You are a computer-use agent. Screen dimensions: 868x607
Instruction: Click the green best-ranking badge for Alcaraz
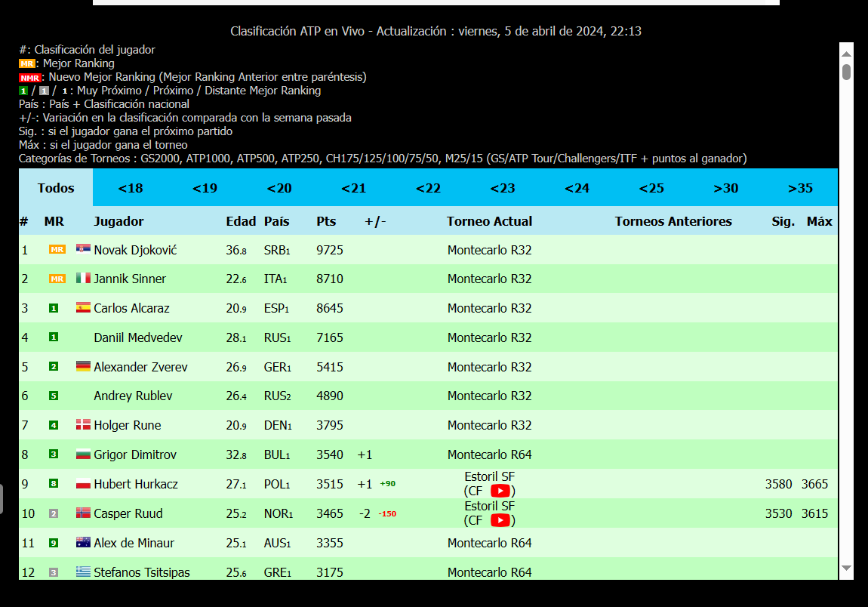point(54,308)
